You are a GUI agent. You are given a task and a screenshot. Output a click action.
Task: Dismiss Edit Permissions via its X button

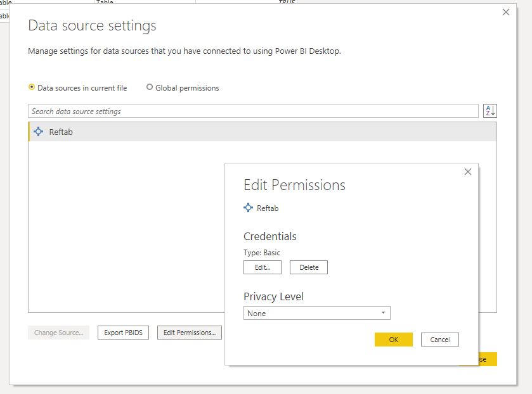[x=468, y=171]
